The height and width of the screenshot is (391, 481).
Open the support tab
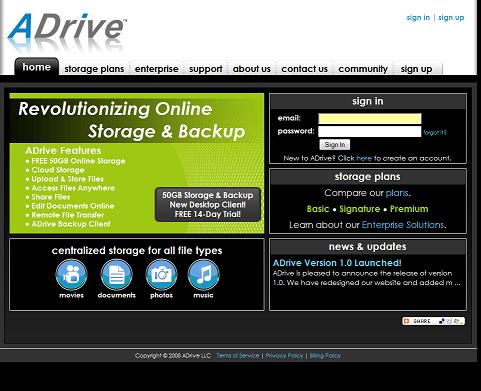pos(206,69)
